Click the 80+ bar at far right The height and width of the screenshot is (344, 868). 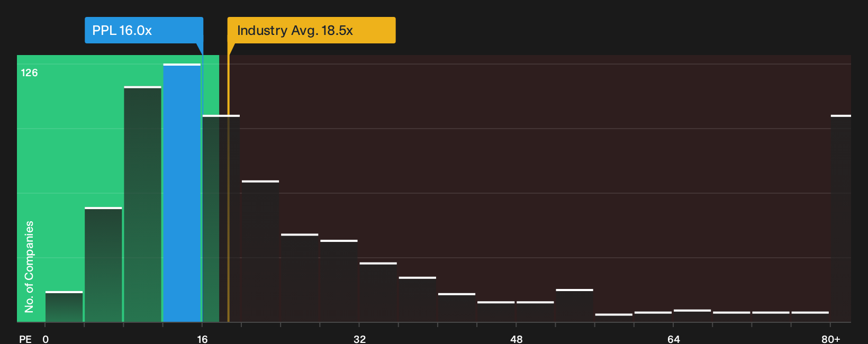coord(840,218)
